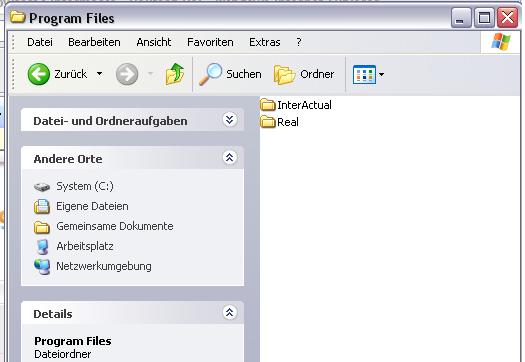Click the Details header text

(x=53, y=314)
